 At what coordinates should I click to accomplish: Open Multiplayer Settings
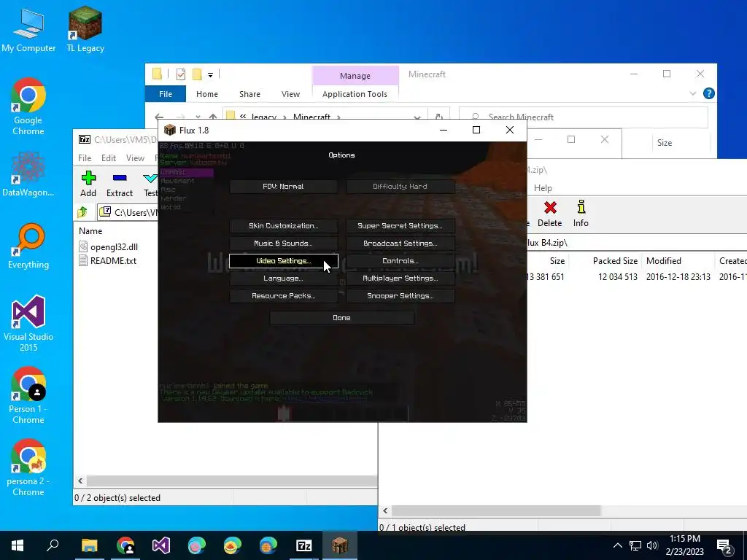pyautogui.click(x=400, y=278)
